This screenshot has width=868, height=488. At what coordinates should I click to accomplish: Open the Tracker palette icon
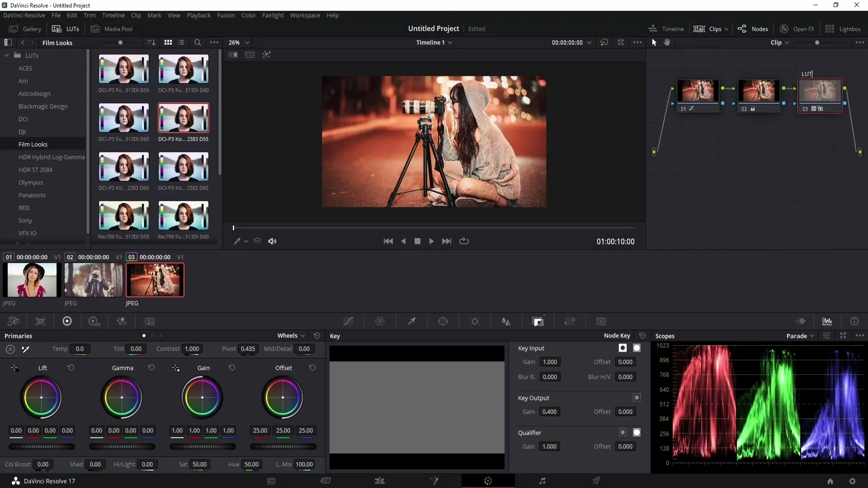(475, 321)
